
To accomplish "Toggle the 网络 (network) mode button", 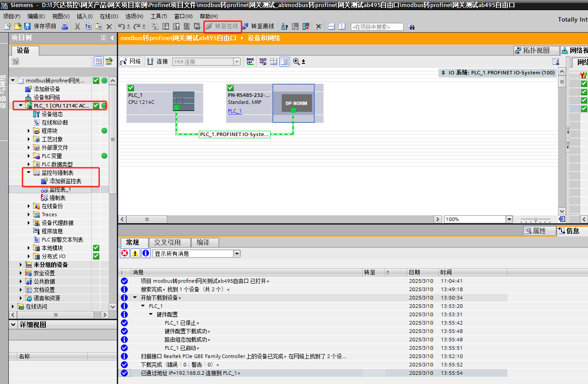I will 130,62.
